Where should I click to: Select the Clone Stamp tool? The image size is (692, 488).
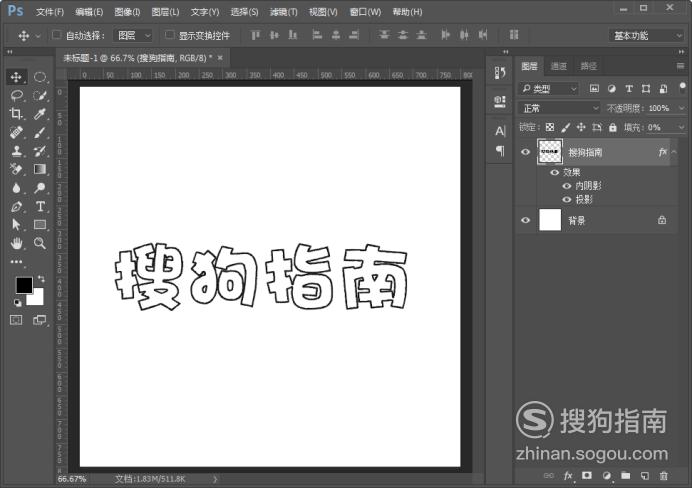pos(16,151)
